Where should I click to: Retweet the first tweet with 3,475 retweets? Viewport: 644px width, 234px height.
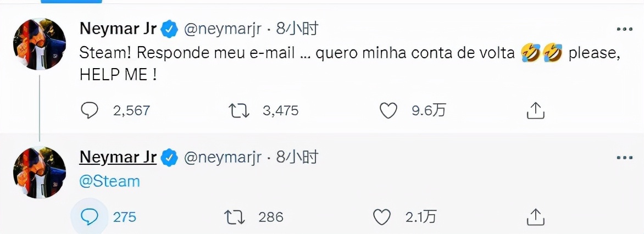pos(239,111)
